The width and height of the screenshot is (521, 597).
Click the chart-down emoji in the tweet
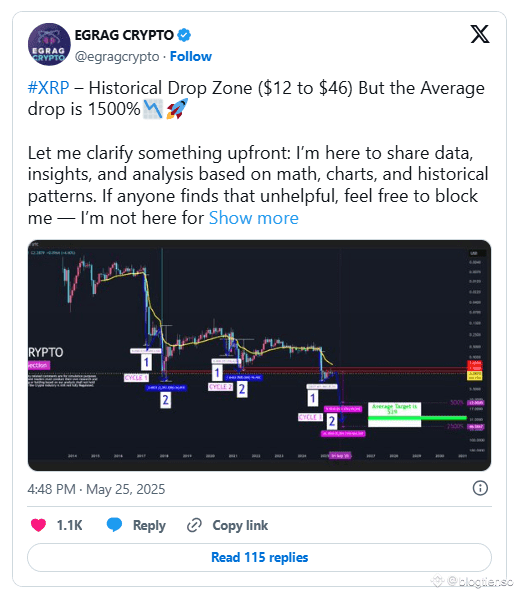[x=153, y=109]
